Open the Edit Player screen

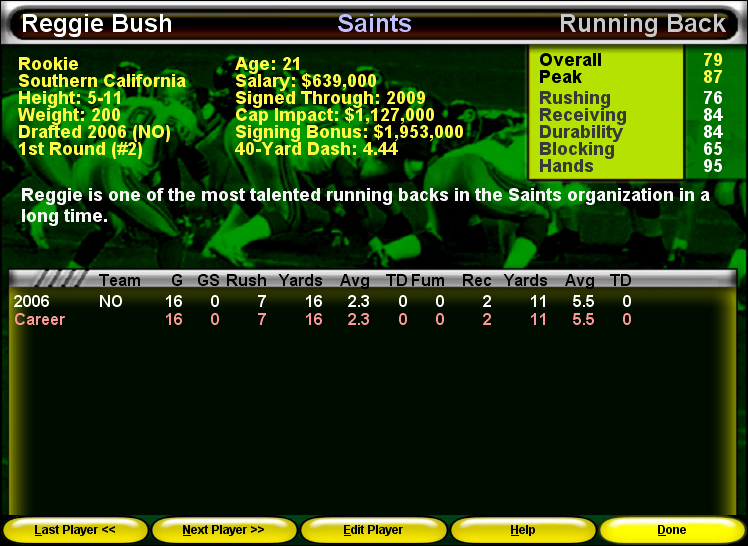tap(373, 530)
